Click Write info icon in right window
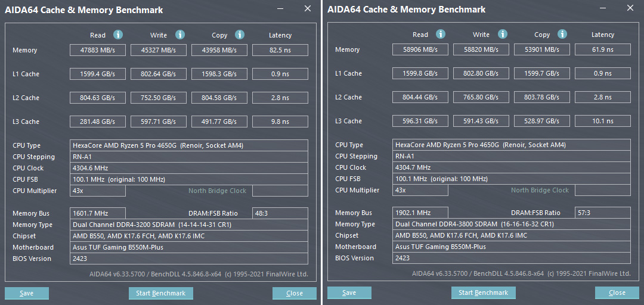The width and height of the screenshot is (644, 305). click(x=502, y=34)
